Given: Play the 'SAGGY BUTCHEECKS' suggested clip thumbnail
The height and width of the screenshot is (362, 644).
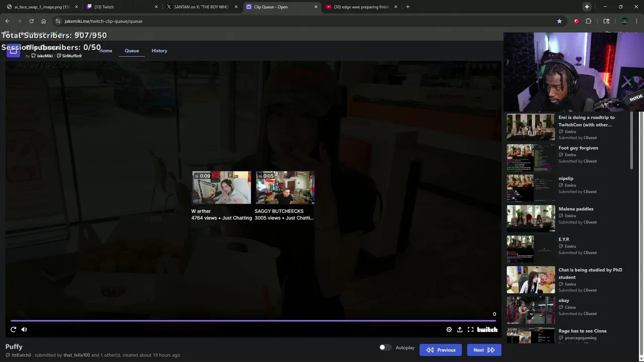Looking at the screenshot, I should click(x=285, y=188).
